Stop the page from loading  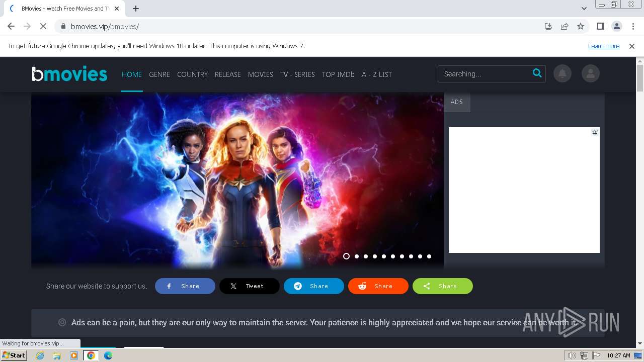[43, 26]
